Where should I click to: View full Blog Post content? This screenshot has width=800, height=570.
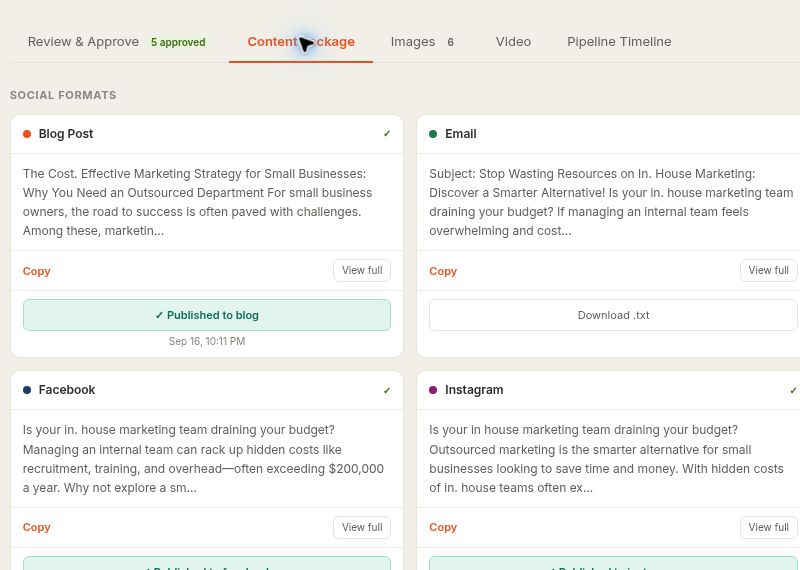(x=362, y=270)
